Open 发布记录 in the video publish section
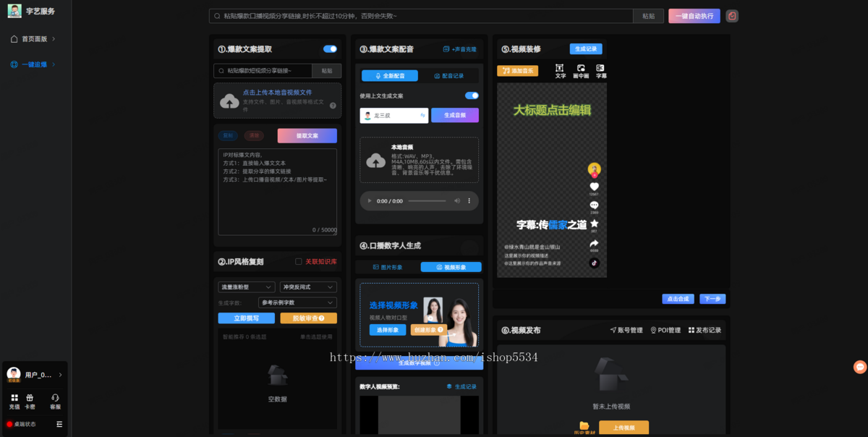 [705, 330]
